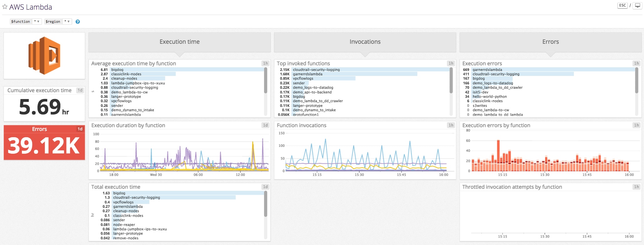
Task: Click the orange AWS Lambda logo
Action: pyautogui.click(x=44, y=56)
